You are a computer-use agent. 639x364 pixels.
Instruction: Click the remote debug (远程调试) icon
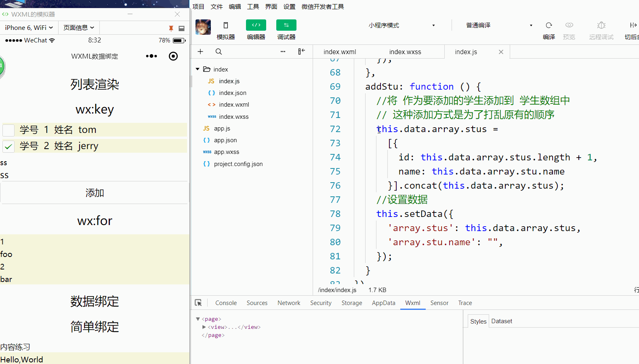pyautogui.click(x=601, y=25)
